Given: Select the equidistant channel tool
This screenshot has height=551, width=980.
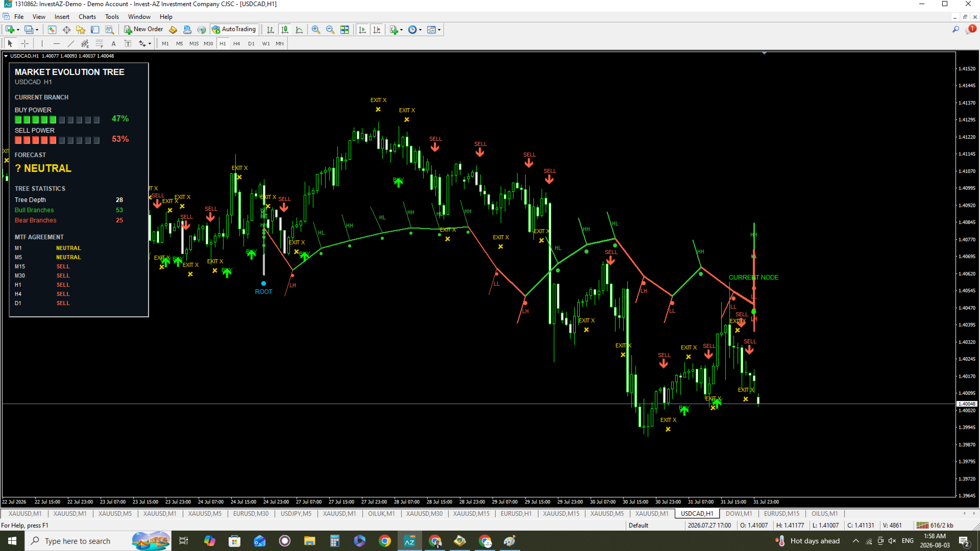Looking at the screenshot, I should (x=85, y=43).
